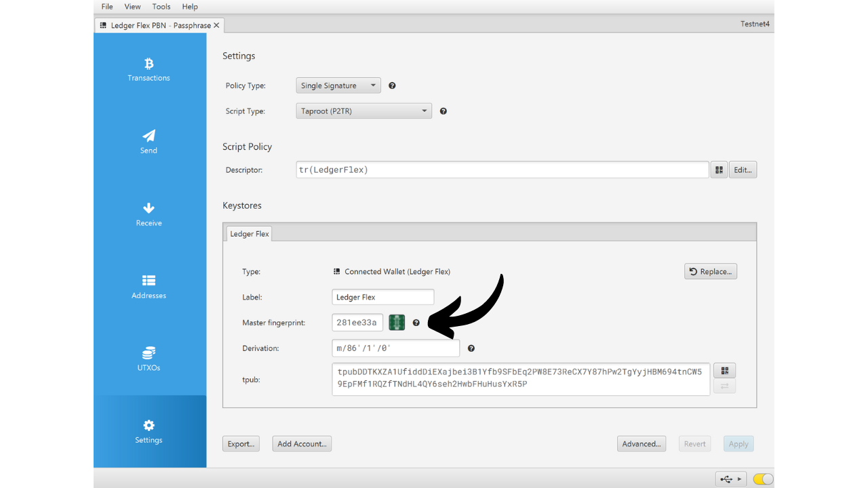Viewport: 868px width, 488px height.
Task: Click the Master fingerprint field 281ee33a
Action: point(357,323)
